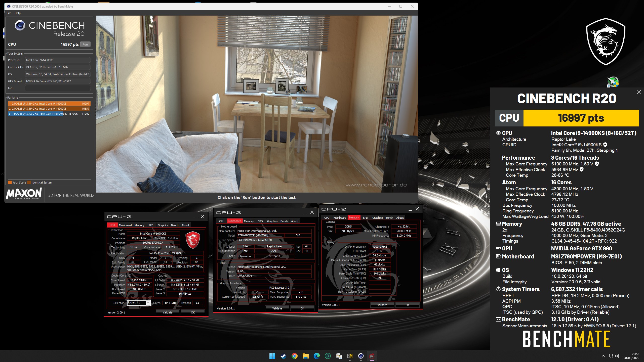The image size is (644, 362).
Task: Select ranking entry 1 scoring 16997
Action: click(x=49, y=104)
